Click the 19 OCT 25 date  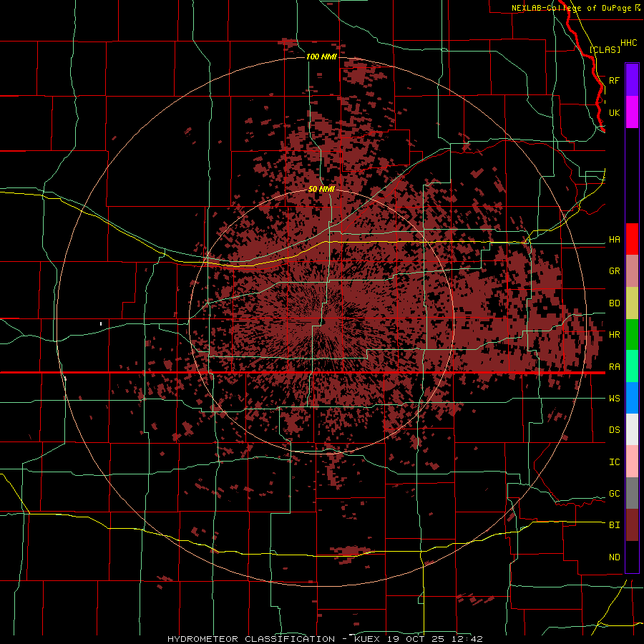pos(416,639)
